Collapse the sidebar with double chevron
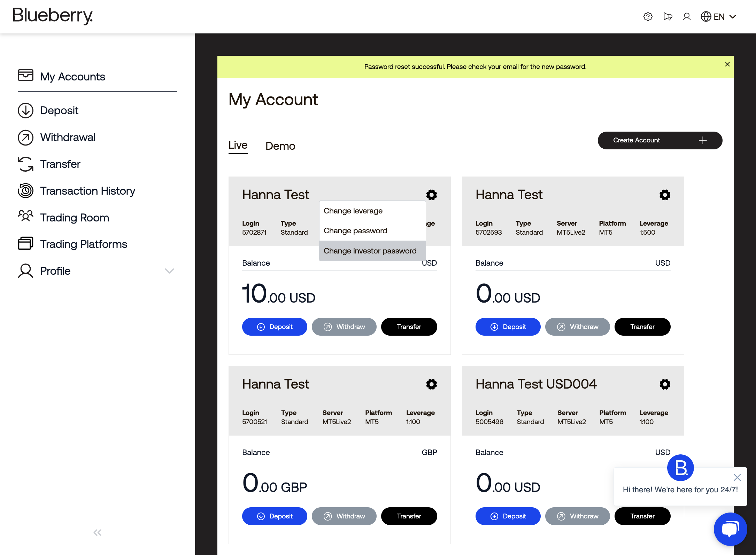The image size is (756, 555). point(98,532)
